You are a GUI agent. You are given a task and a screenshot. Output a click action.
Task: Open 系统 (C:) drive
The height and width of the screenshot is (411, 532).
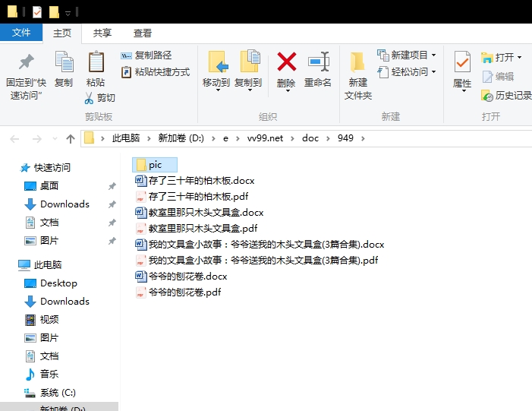(50, 393)
